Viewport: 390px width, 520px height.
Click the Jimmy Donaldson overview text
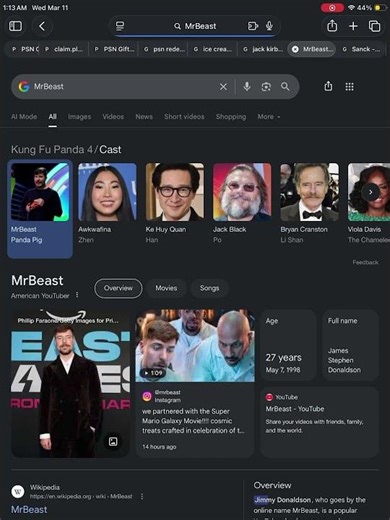point(282,500)
